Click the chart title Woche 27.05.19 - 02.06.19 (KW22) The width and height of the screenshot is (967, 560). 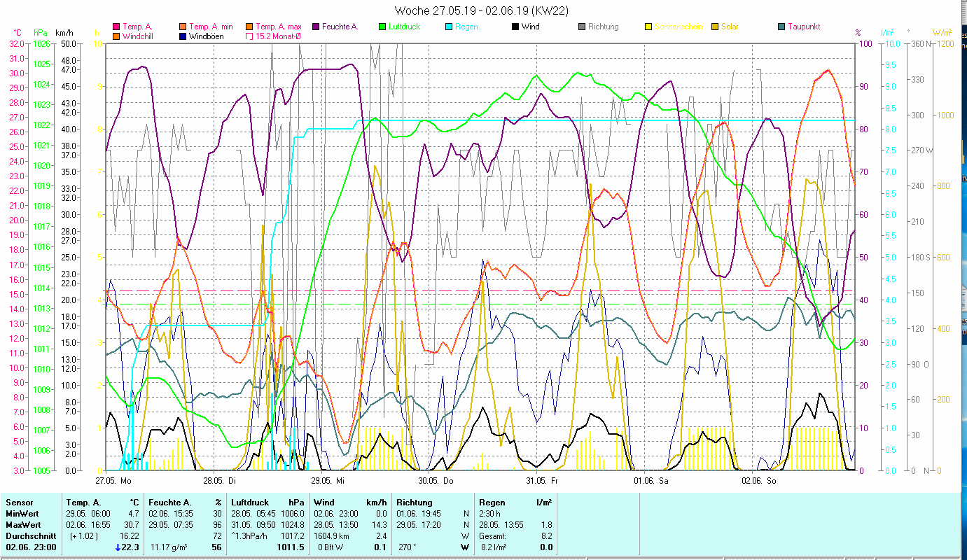click(x=482, y=10)
